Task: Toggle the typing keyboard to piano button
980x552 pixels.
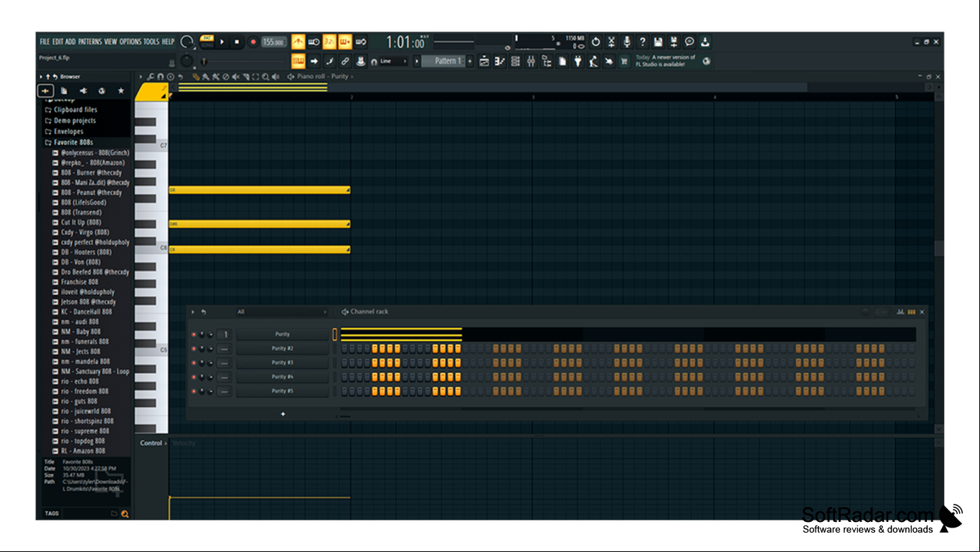Action: tap(298, 62)
